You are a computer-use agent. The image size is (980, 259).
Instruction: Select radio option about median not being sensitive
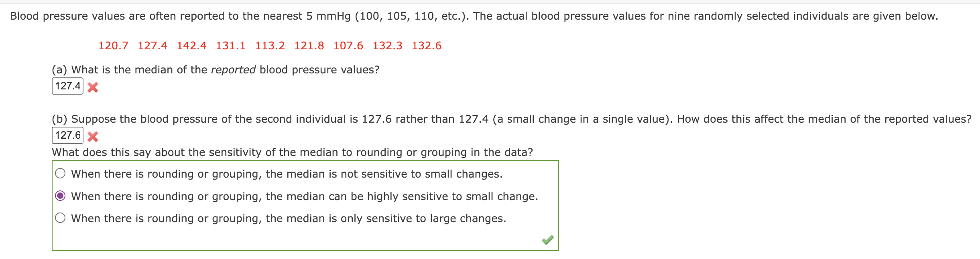point(60,173)
